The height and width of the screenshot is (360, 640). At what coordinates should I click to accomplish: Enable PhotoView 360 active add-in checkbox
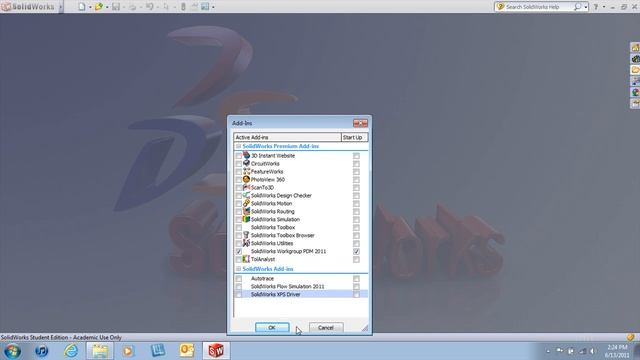[239, 180]
